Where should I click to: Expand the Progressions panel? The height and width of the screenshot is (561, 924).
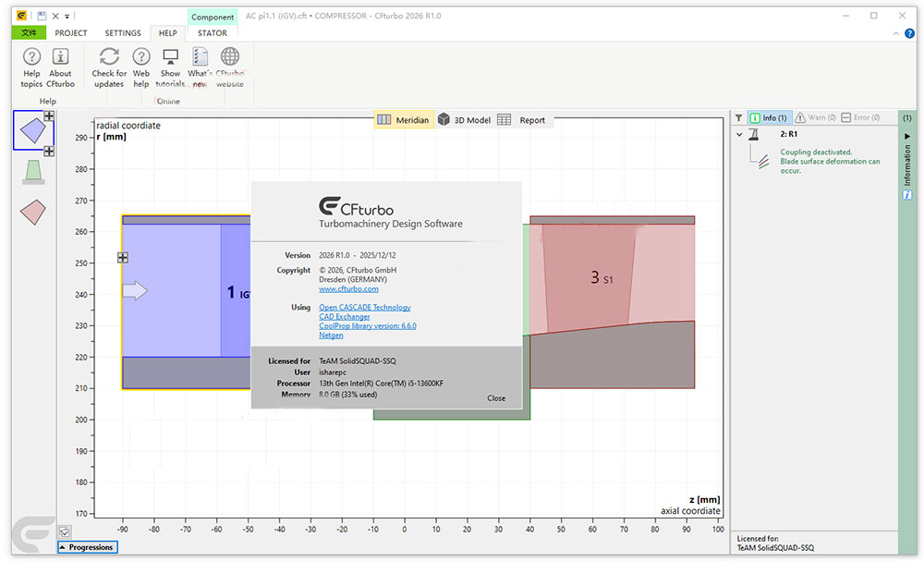(x=88, y=547)
